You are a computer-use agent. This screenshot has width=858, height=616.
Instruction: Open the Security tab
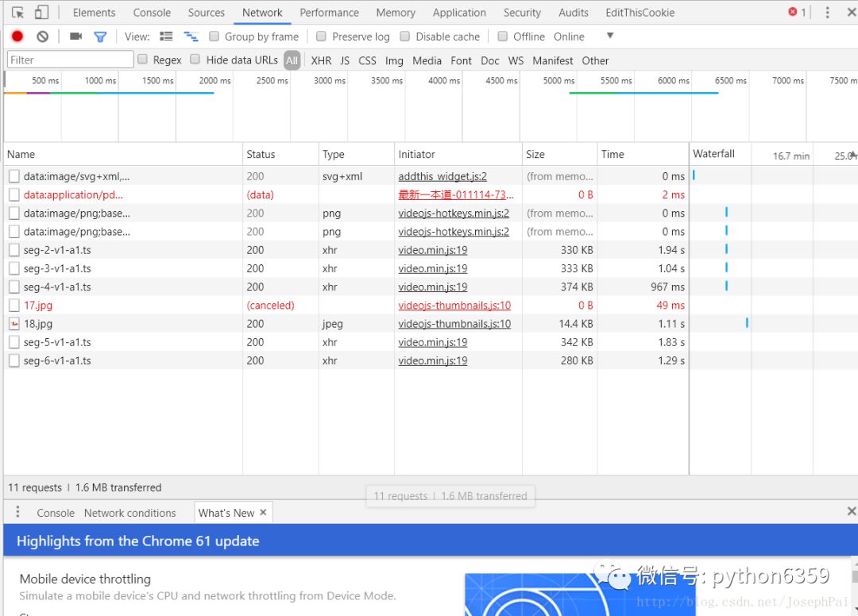point(522,13)
